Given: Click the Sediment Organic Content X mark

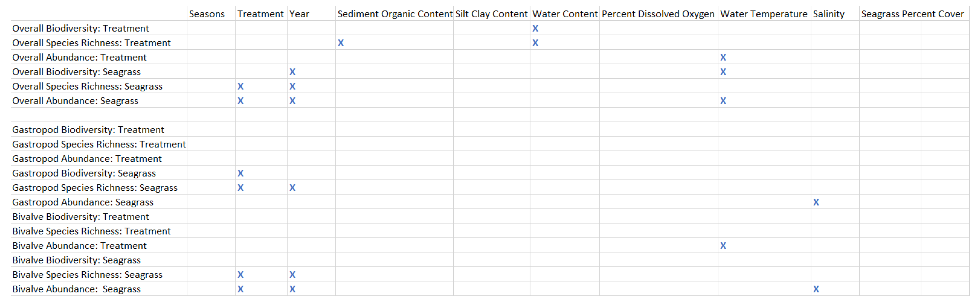Looking at the screenshot, I should point(340,43).
